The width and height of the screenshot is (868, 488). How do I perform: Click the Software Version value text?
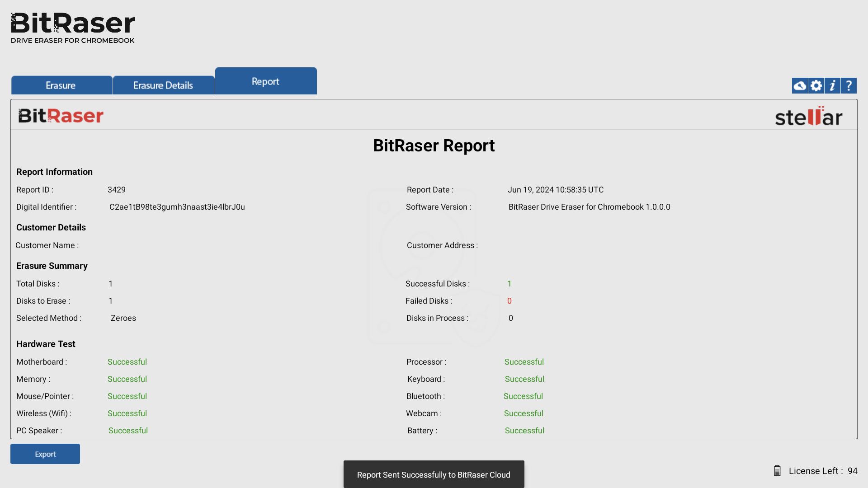(x=590, y=207)
